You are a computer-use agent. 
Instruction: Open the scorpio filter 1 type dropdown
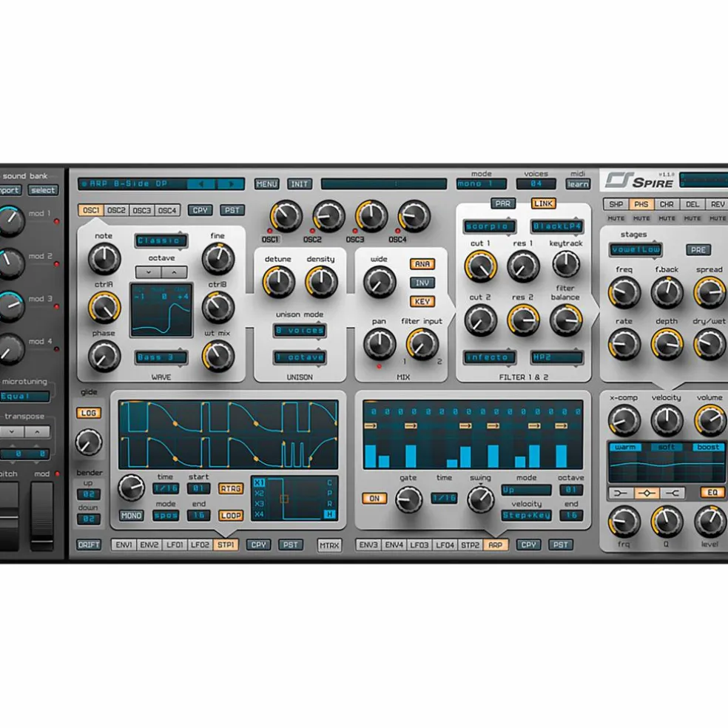tap(489, 226)
